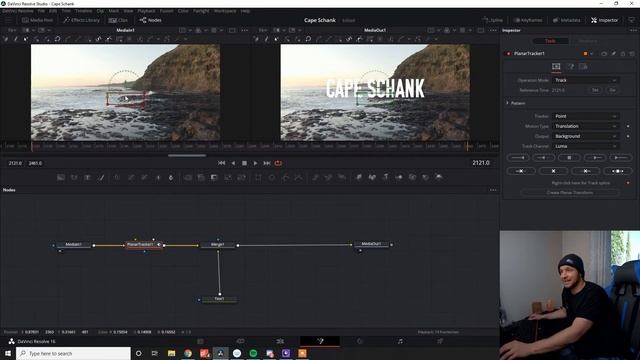Select the MediaOut1 node

click(371, 244)
